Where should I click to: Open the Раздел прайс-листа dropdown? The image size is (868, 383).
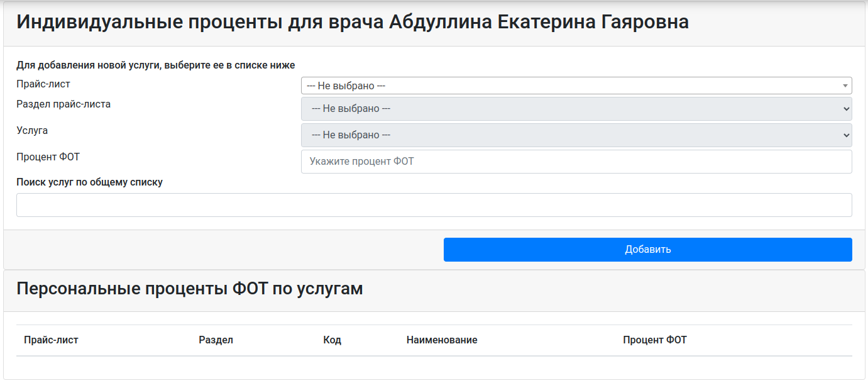[575, 109]
